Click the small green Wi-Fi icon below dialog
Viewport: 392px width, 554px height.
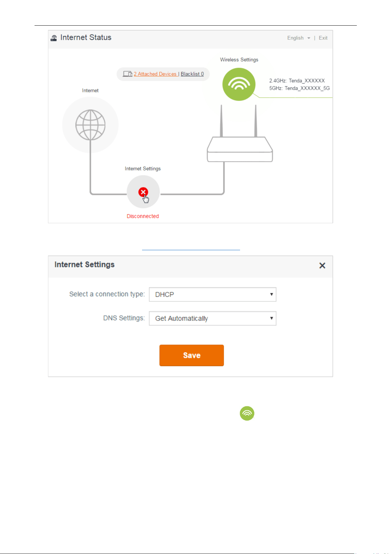coord(247,413)
